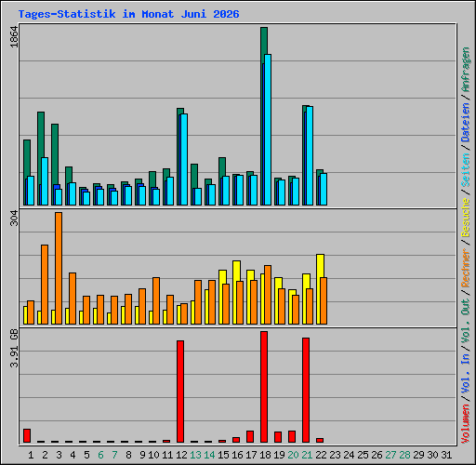
Task: Click the 3.91 GB axis label
Action: 14,348
